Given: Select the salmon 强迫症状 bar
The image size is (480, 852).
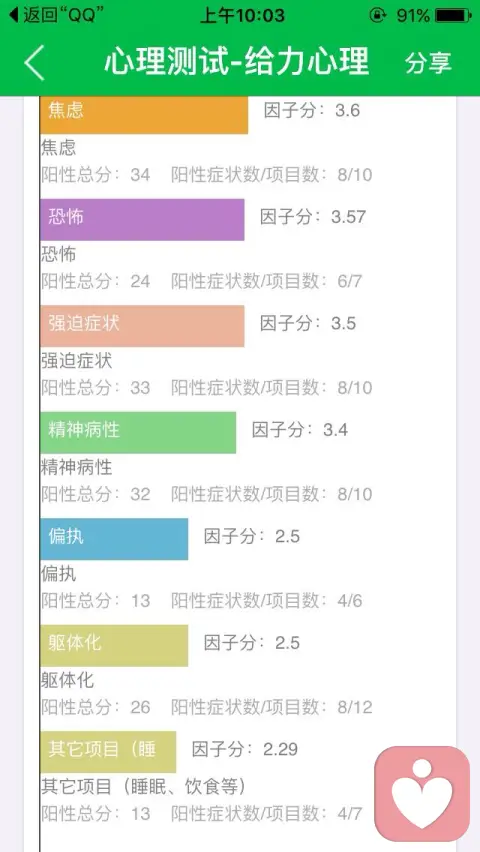Looking at the screenshot, I should point(142,325).
